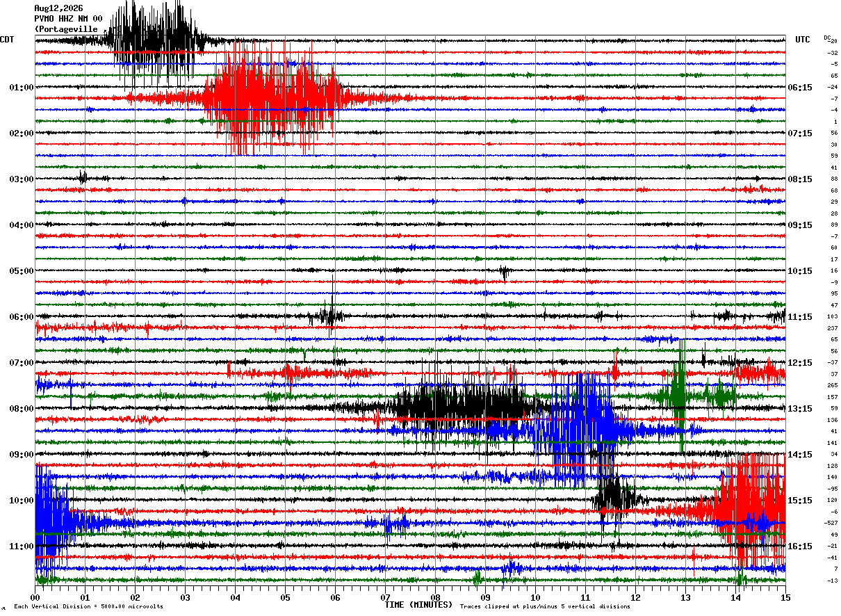The width and height of the screenshot is (841, 616).
Task: Select the 03:00 CDT time label
Action: pyautogui.click(x=22, y=179)
